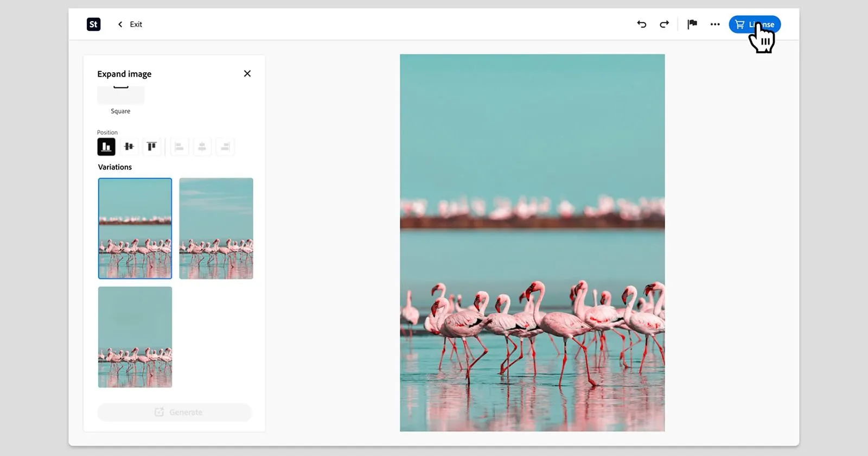The image size is (868, 456).
Task: Click the flamingo image on canvas
Action: coord(532,243)
